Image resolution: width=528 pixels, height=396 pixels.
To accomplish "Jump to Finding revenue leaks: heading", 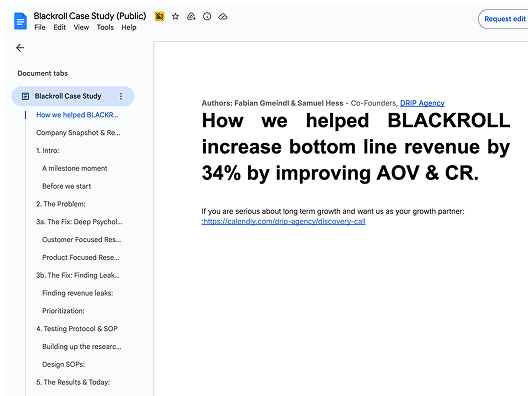I will click(x=77, y=293).
